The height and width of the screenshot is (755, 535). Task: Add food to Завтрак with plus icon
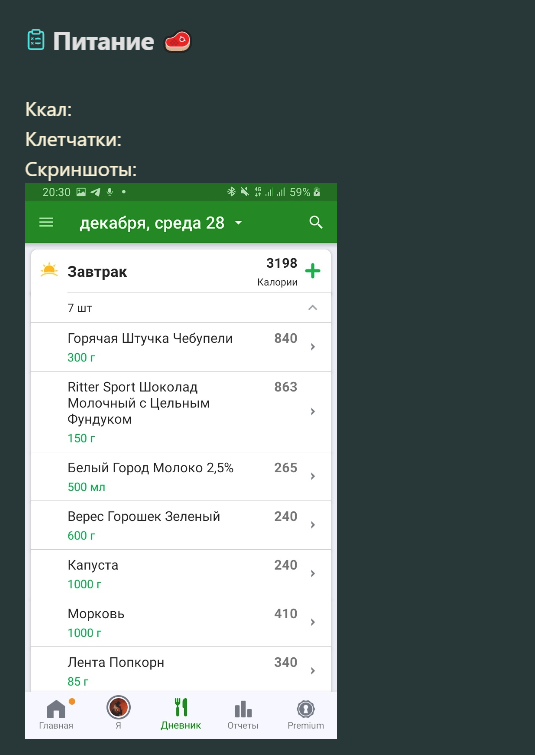[313, 271]
